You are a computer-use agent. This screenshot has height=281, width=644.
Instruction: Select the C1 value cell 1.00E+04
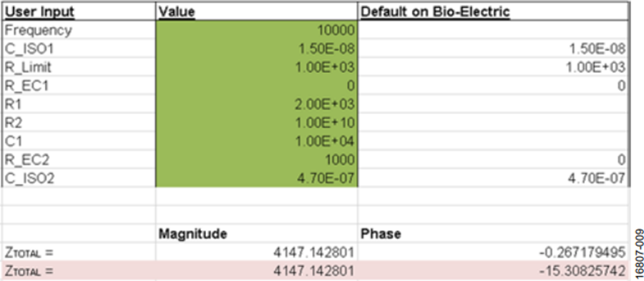tap(257, 141)
